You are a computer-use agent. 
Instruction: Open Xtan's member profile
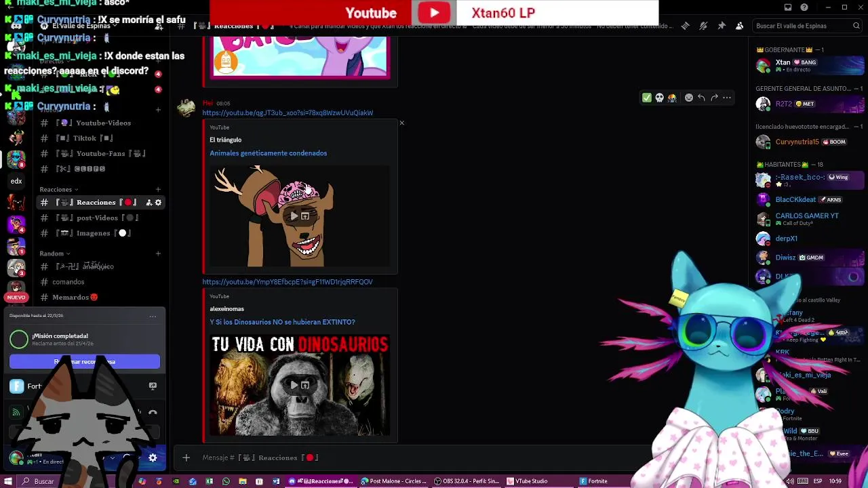[810, 65]
